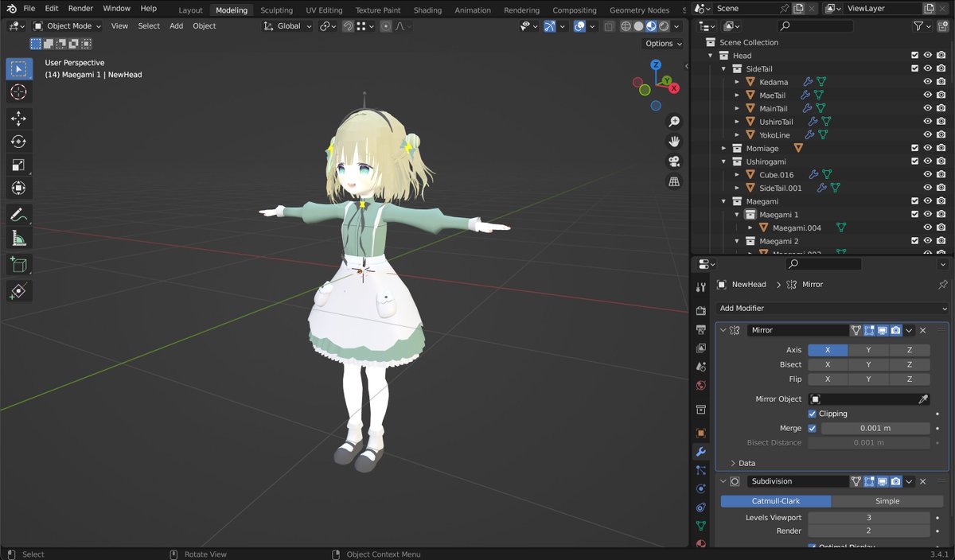Toggle Subdivision modifier viewport display
955x560 pixels.
click(883, 481)
